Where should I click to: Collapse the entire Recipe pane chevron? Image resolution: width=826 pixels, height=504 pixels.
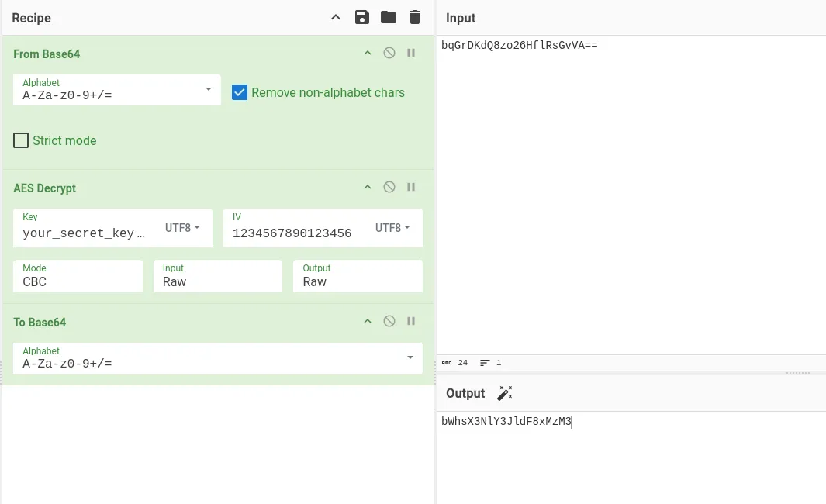coord(336,17)
